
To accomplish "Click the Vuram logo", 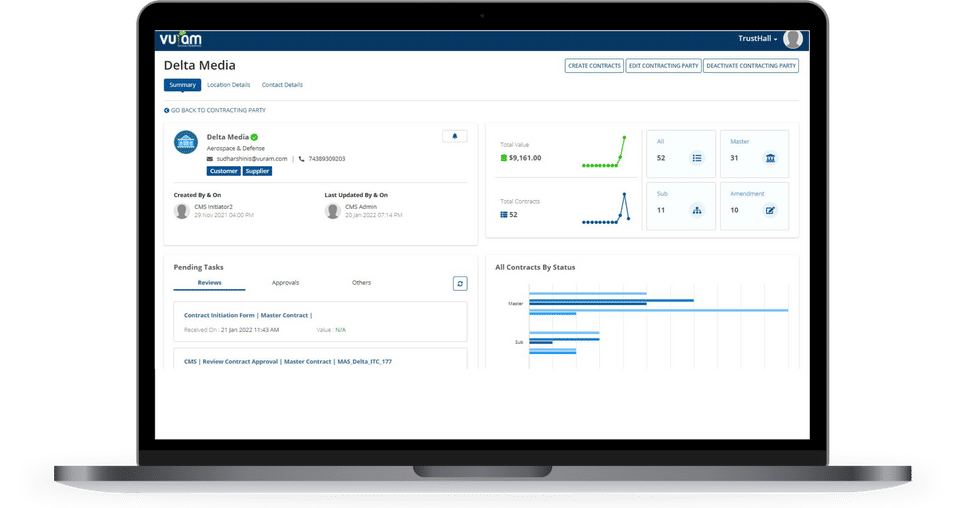I will [x=181, y=39].
